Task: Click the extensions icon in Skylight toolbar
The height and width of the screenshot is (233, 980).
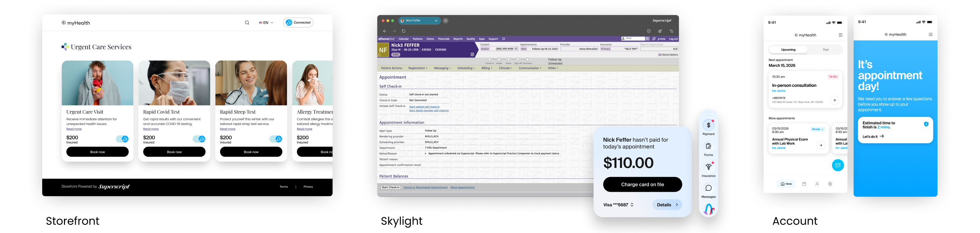Action: click(660, 31)
